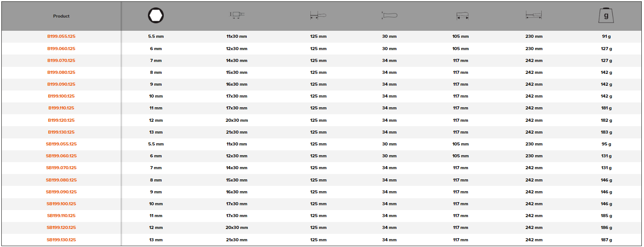Click the 91 g weight cell

click(x=606, y=36)
